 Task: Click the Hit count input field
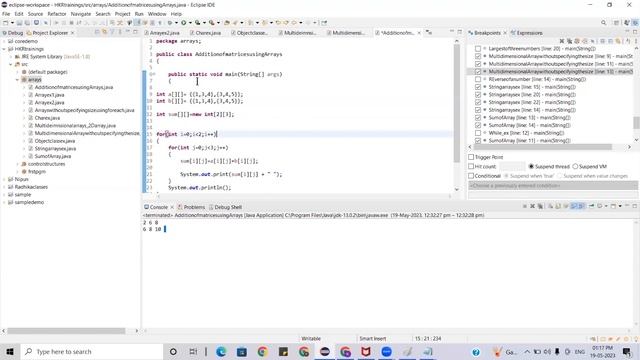click(x=512, y=166)
